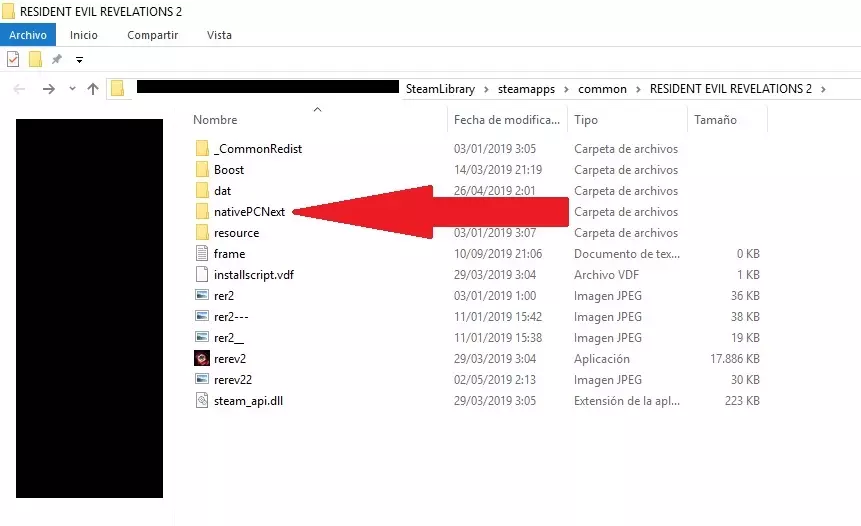The width and height of the screenshot is (861, 526).
Task: Click the nativePCNext folder name
Action: click(x=249, y=212)
